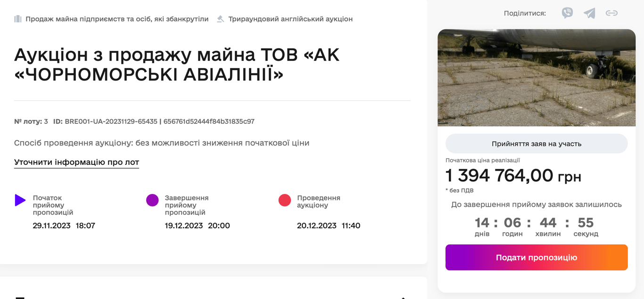Share the auction via Viber icon
The image size is (644, 299).
pyautogui.click(x=567, y=13)
